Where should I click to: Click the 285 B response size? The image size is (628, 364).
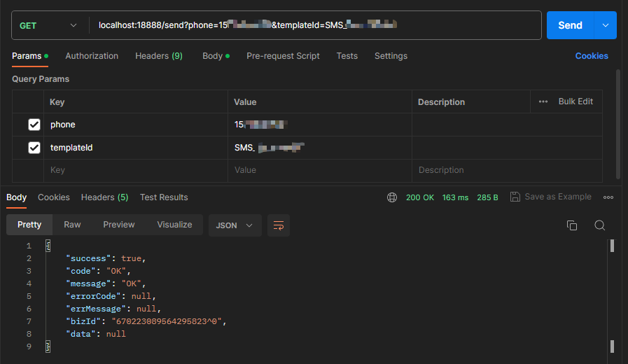(x=487, y=197)
